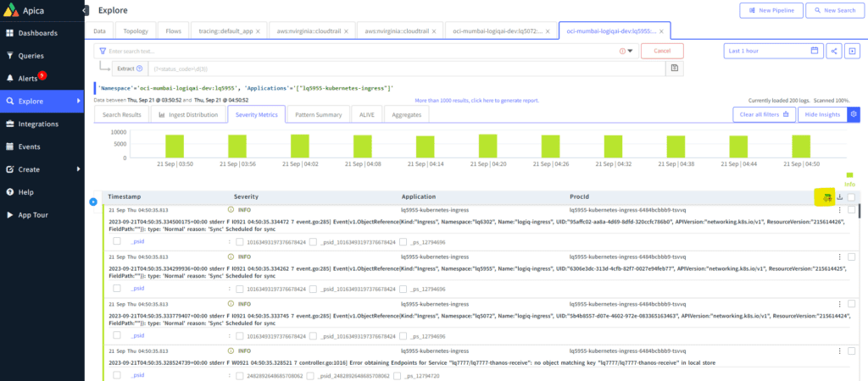
Task: Switch to the Data tab
Action: [x=100, y=31]
